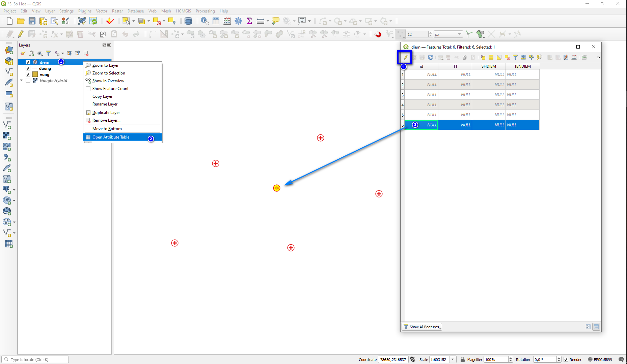Click Invert Selection in attribute table
The image size is (627, 364).
[x=499, y=58]
